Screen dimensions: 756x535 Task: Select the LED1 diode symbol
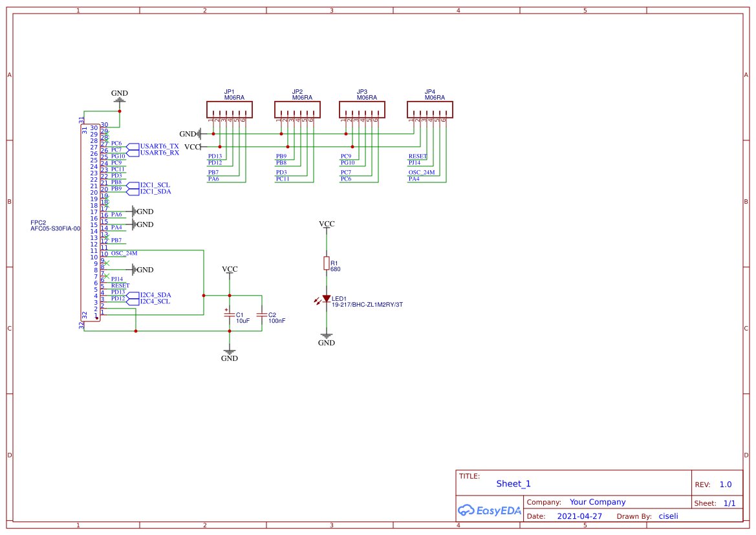327,297
